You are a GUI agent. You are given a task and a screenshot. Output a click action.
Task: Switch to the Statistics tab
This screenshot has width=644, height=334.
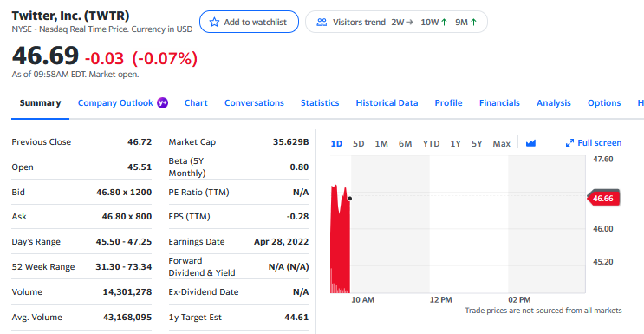(320, 103)
